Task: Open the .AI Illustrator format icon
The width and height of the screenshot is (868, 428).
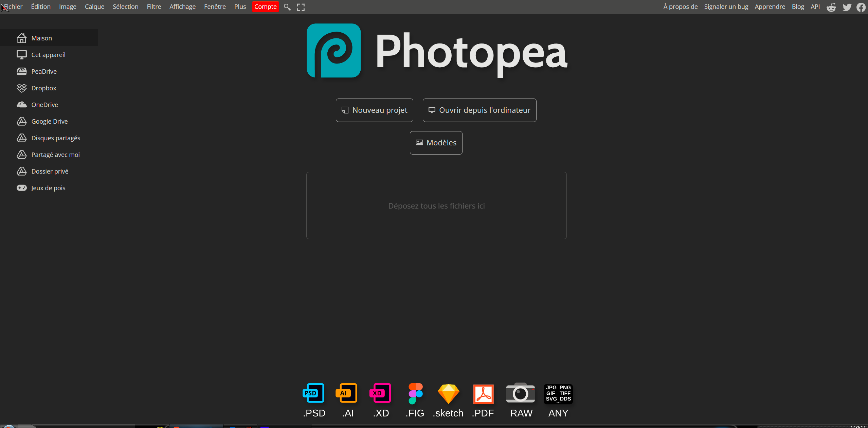Action: [x=347, y=393]
